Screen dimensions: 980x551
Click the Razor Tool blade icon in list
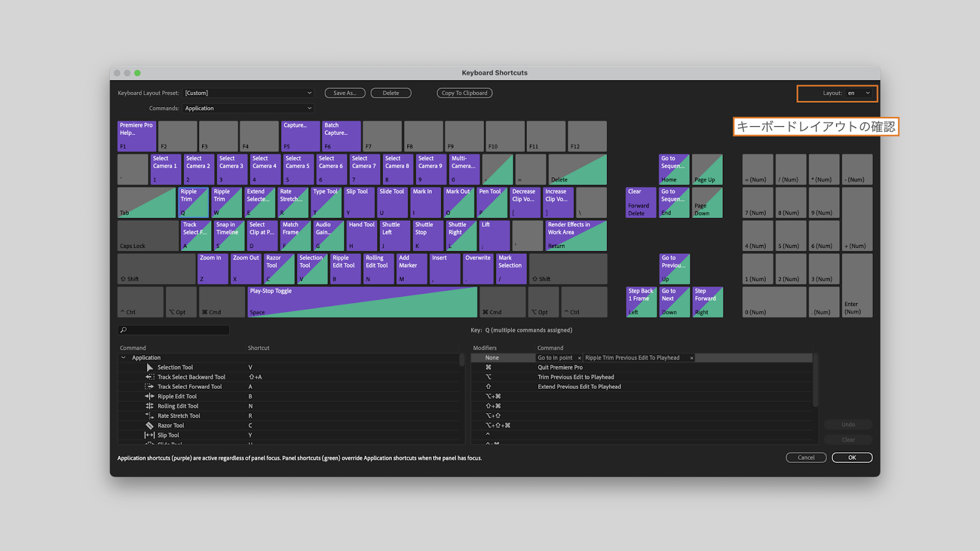149,425
